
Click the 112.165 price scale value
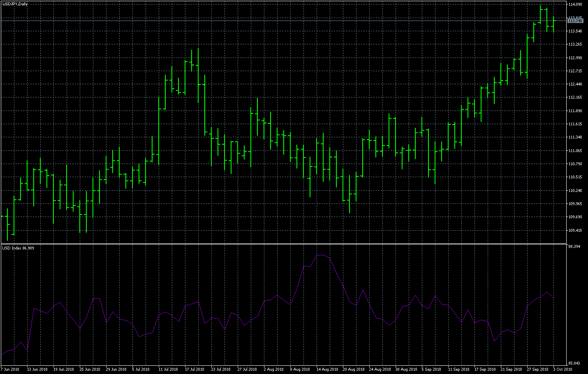(x=575, y=97)
